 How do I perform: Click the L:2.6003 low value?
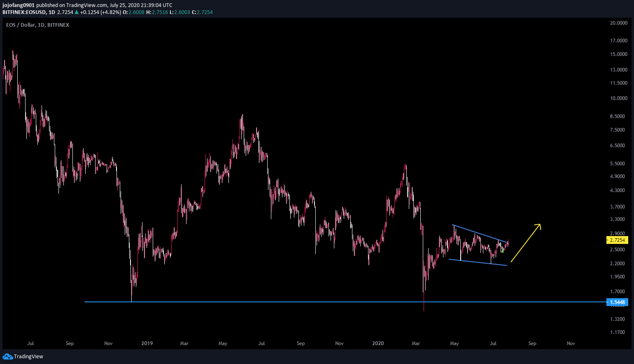click(180, 12)
